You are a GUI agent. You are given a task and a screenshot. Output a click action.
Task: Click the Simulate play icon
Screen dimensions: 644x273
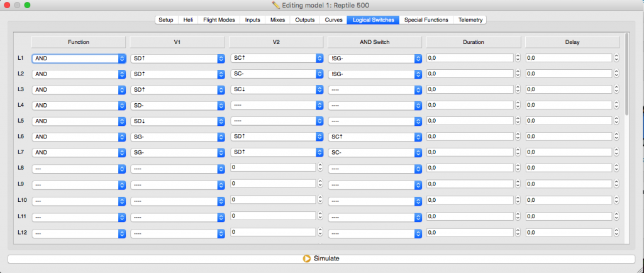click(x=306, y=259)
